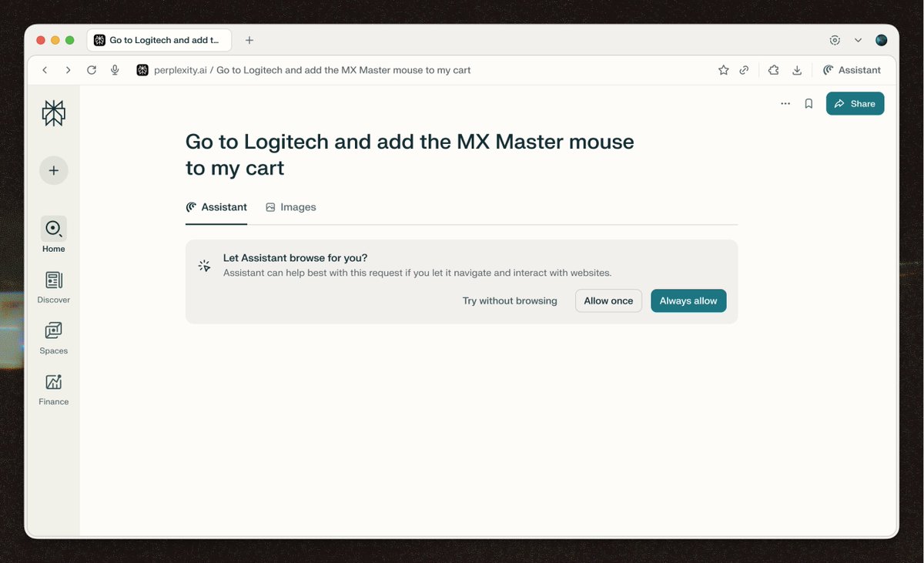Start a new thread with plus button

coord(54,170)
